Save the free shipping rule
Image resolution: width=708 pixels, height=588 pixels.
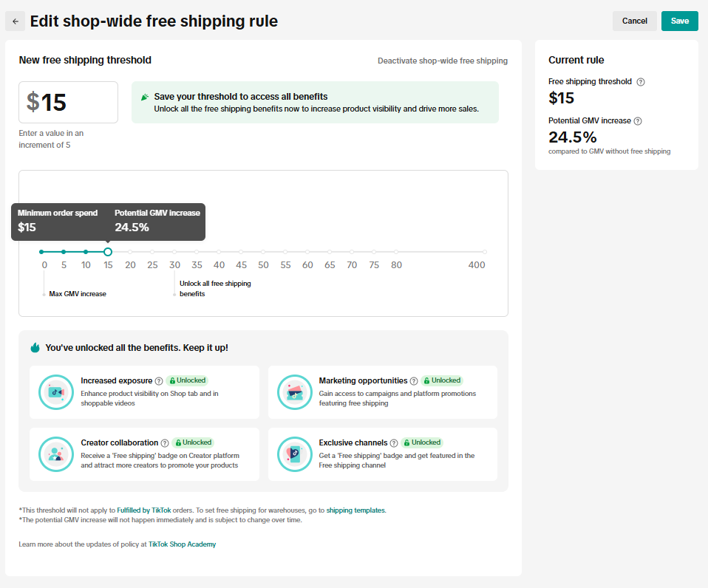[x=679, y=21]
